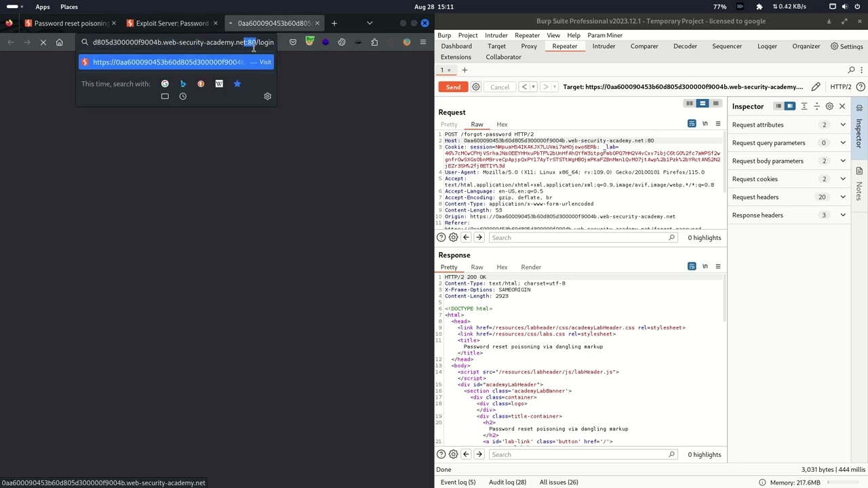Image resolution: width=868 pixels, height=488 pixels.
Task: Set Inspector docked layout left option
Action: point(778,106)
